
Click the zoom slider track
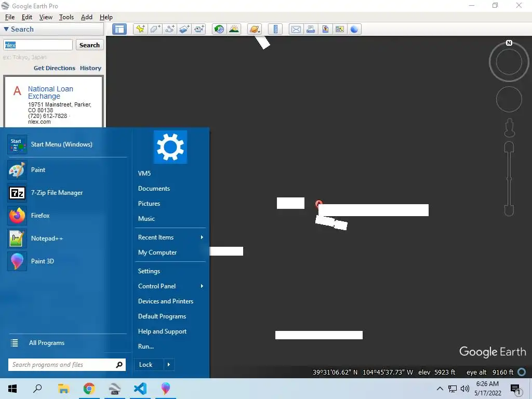509,178
